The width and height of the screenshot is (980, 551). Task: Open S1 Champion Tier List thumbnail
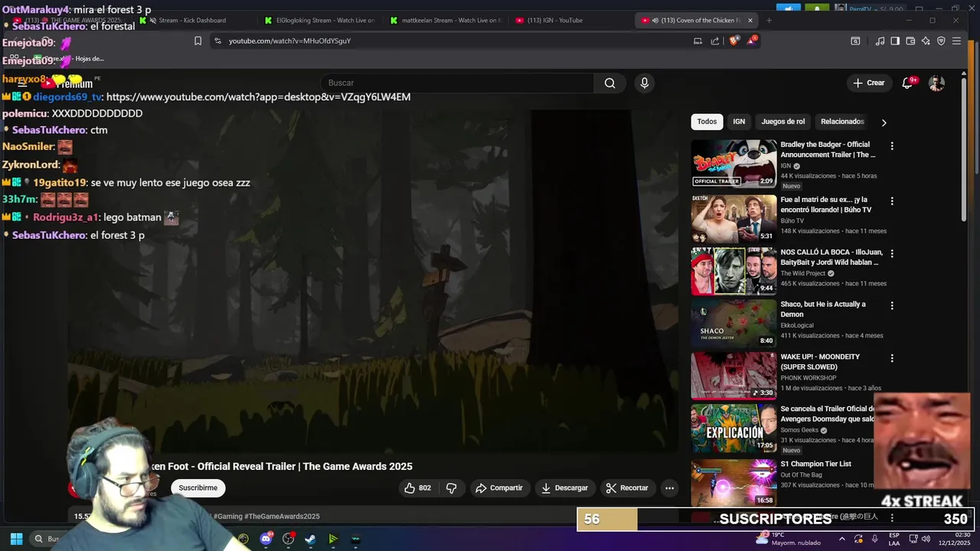733,482
